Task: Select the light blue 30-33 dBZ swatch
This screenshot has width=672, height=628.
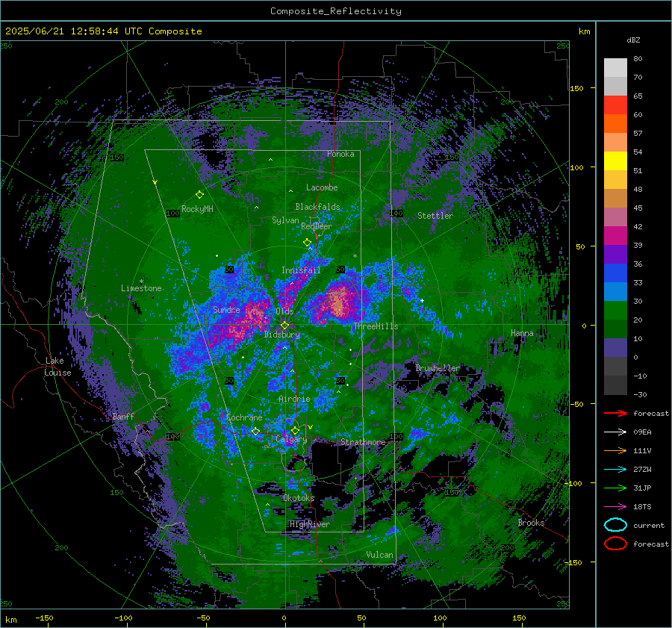Action: pyautogui.click(x=615, y=292)
